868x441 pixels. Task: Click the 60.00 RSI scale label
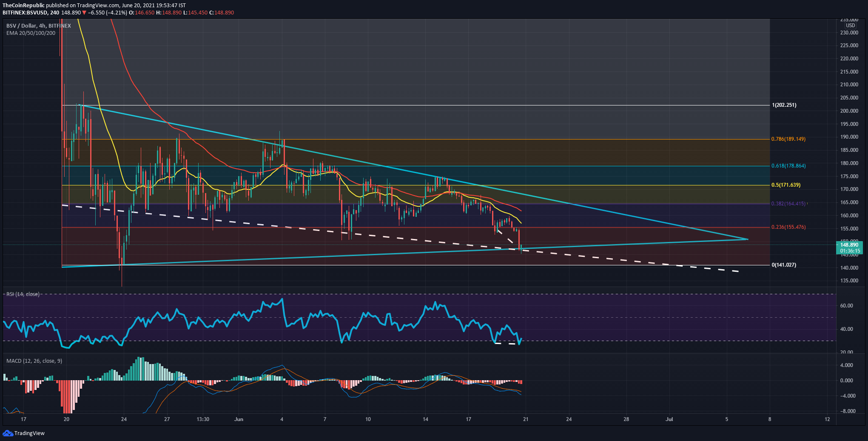point(847,306)
